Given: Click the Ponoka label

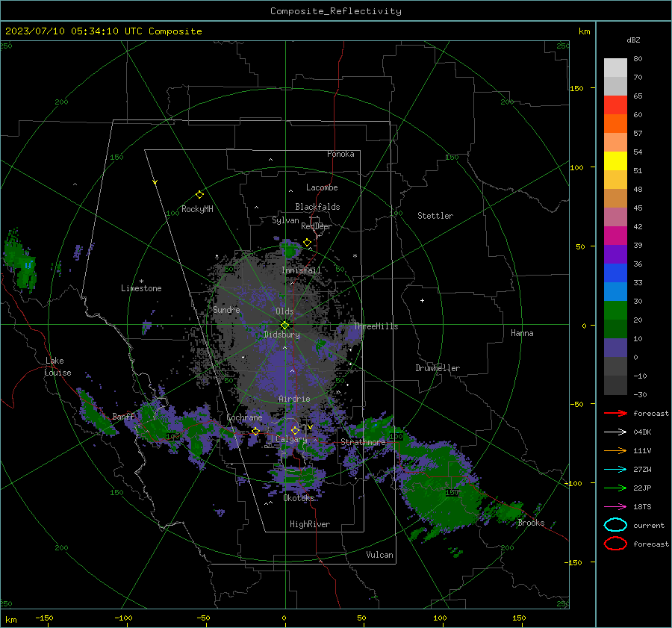Looking at the screenshot, I should click(x=340, y=154).
